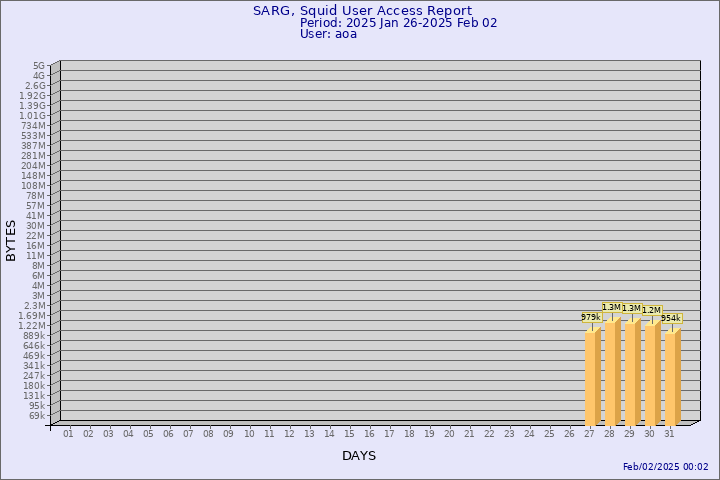Image resolution: width=720 pixels, height=480 pixels.
Task: Click the Period date range text
Action: (x=398, y=22)
